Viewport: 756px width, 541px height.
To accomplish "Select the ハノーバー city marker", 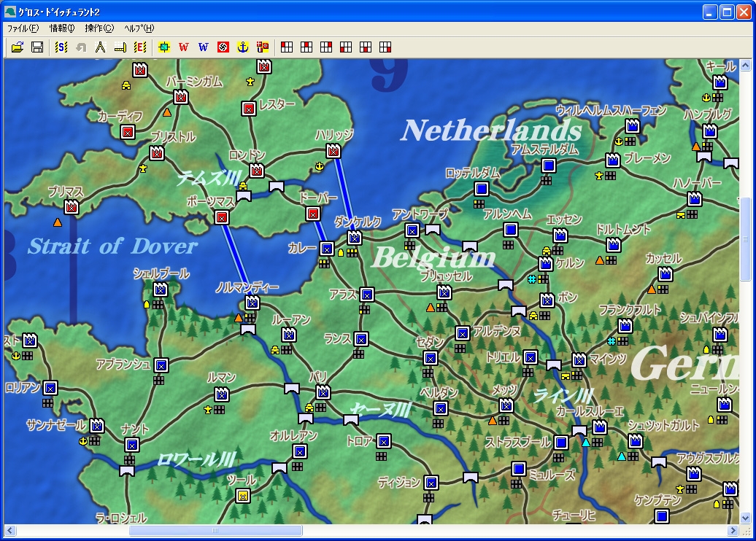I will (695, 199).
